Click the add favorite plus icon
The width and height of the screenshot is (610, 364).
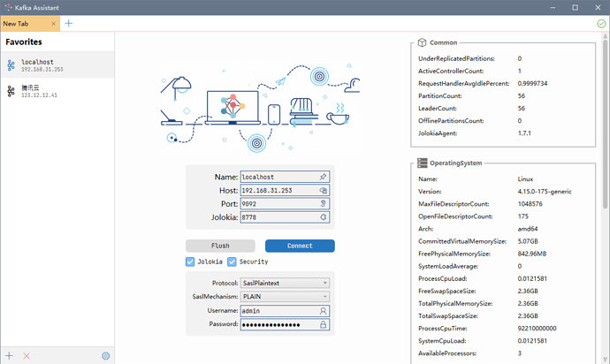click(10, 355)
